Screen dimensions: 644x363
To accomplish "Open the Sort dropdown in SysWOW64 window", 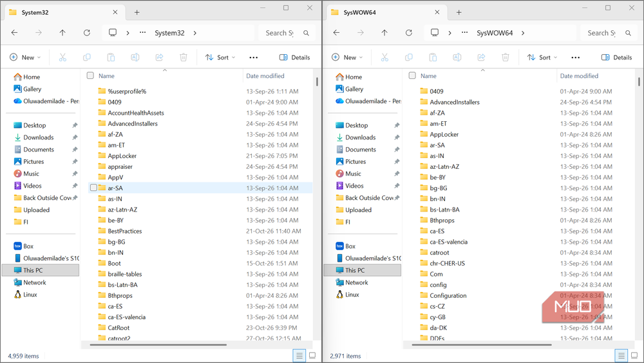I will (542, 57).
